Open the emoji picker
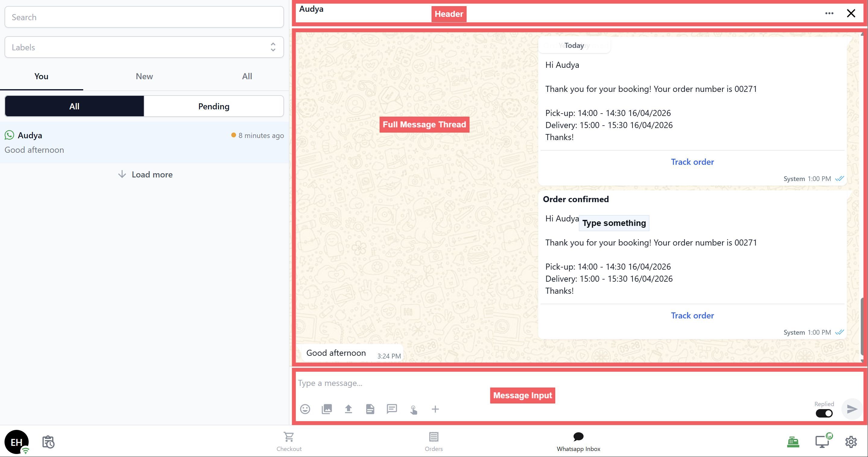 [305, 409]
